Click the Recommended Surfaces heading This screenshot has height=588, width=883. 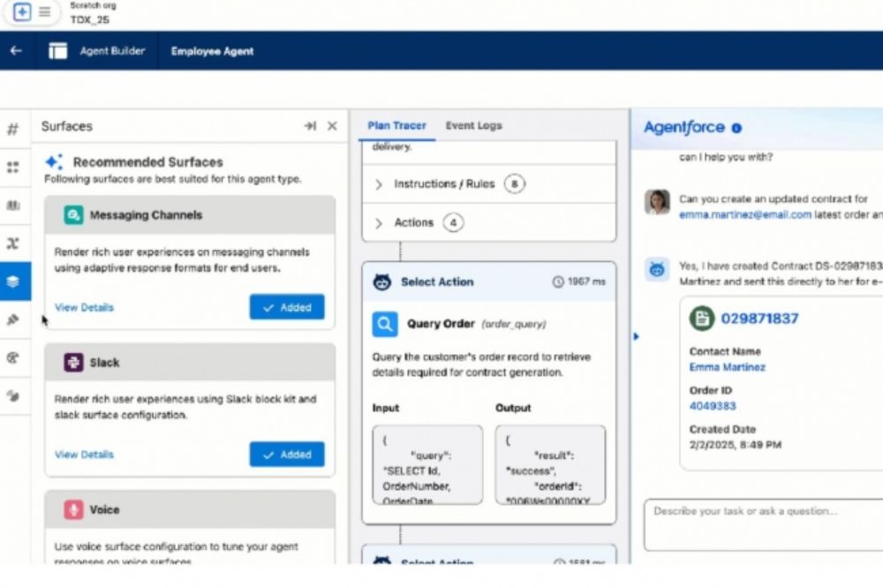click(148, 162)
